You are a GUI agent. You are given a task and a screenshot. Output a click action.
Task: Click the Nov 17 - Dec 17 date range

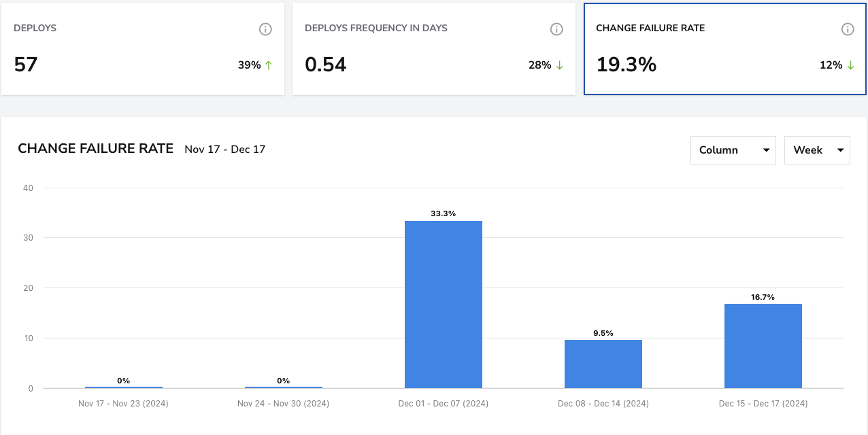click(x=225, y=150)
